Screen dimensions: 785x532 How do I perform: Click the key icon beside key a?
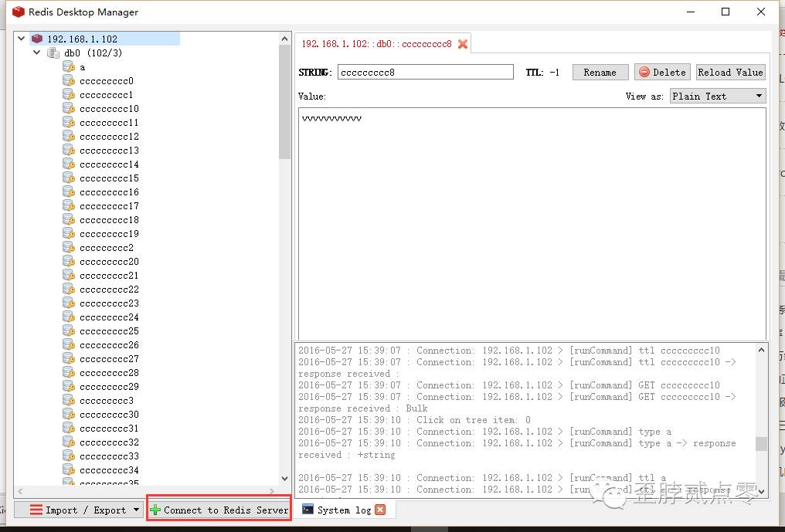click(69, 66)
